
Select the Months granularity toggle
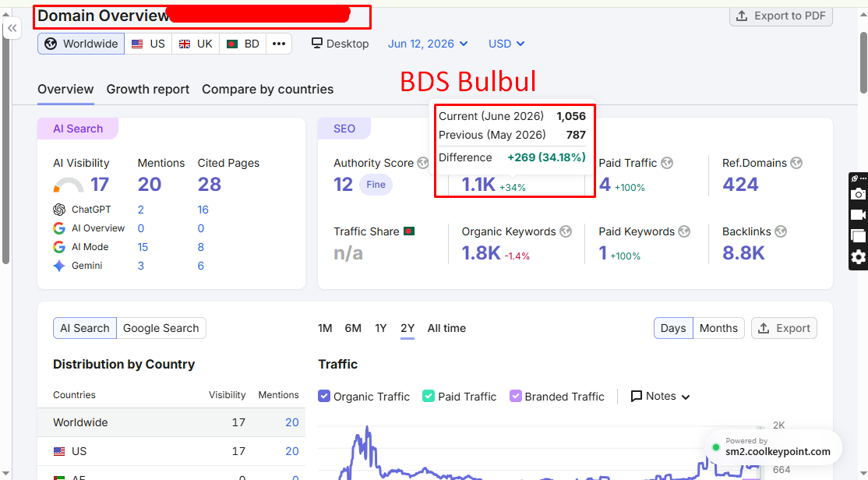tap(718, 328)
